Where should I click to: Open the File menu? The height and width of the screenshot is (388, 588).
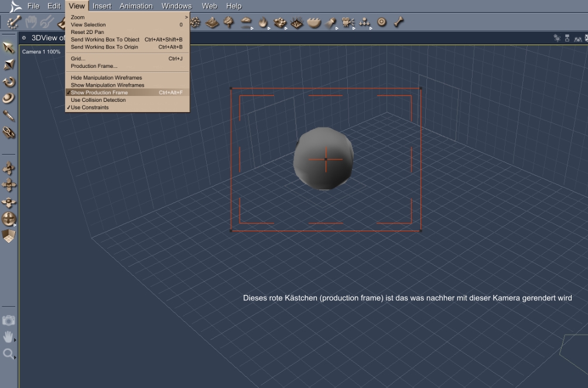33,6
